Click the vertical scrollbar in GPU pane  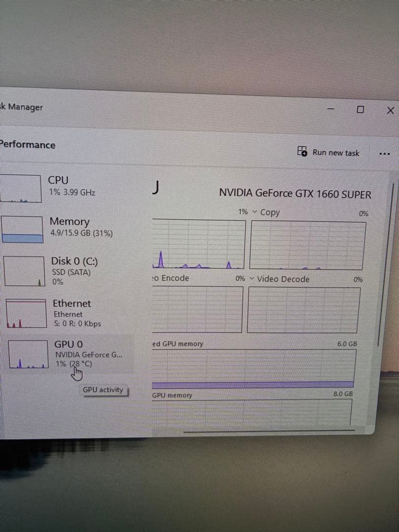click(x=385, y=265)
